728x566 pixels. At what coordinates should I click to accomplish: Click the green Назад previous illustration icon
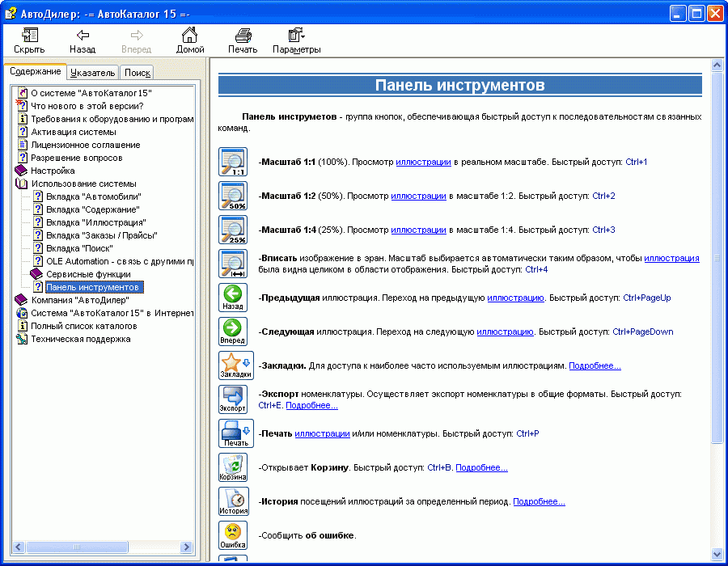point(233,298)
